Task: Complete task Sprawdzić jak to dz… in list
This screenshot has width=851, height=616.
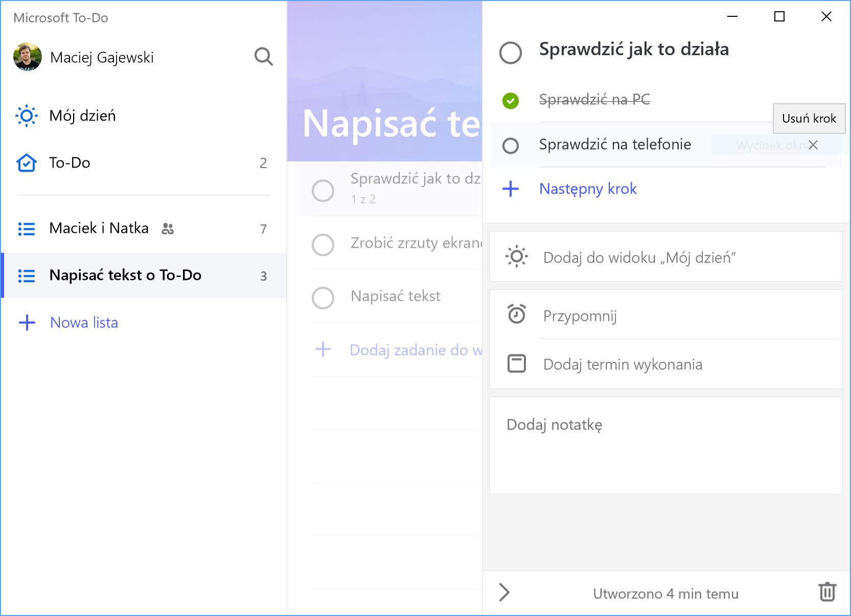Action: (x=323, y=191)
